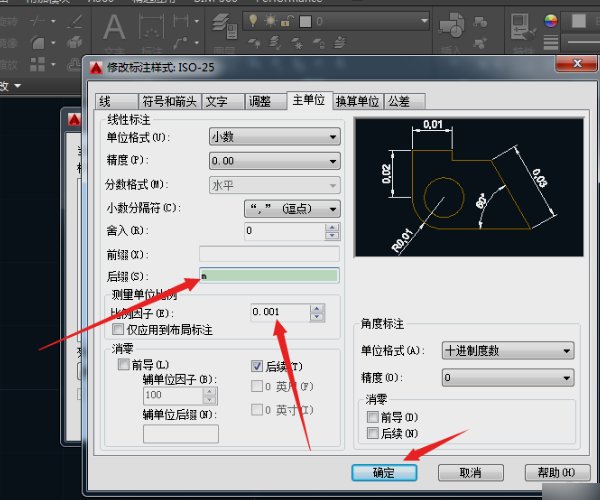Viewport: 600px width, 500px height.
Task: Click the Create block icon
Action: pyautogui.click(x=480, y=23)
